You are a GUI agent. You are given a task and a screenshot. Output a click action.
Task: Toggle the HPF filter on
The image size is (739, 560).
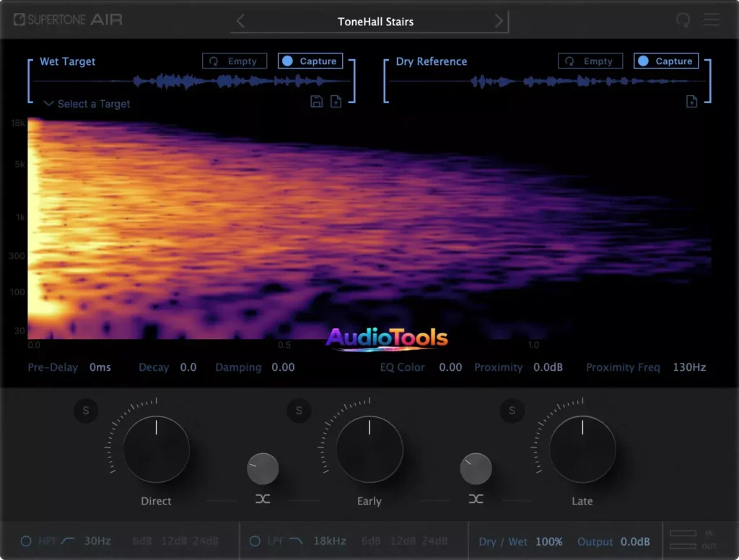click(26, 541)
